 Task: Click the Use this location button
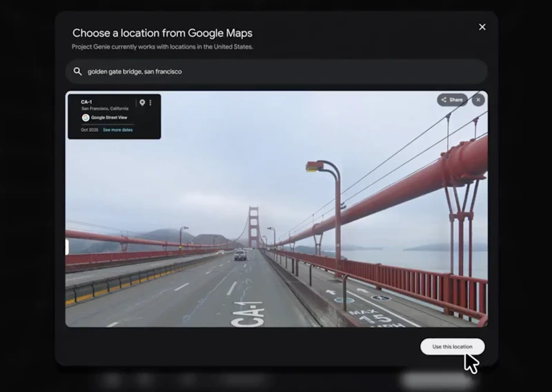point(453,346)
